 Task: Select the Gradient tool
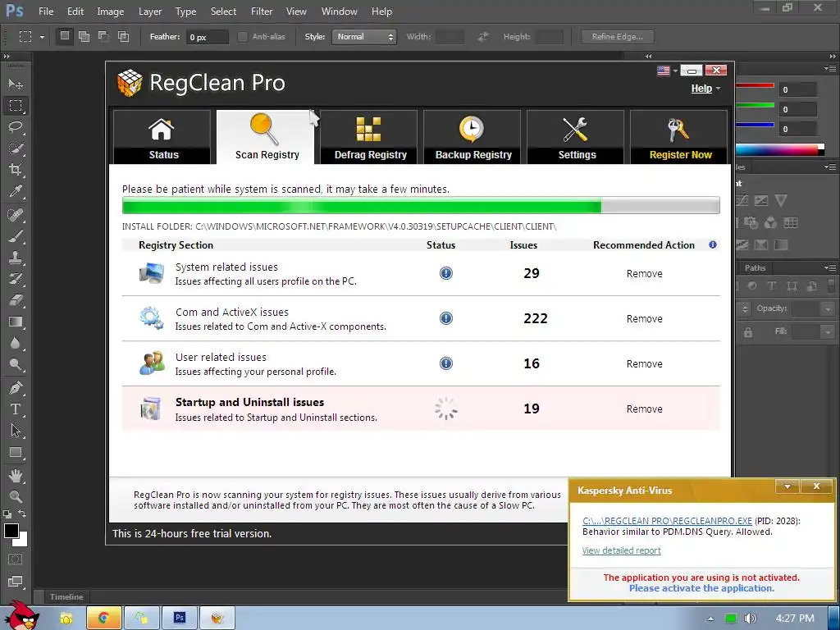click(16, 322)
